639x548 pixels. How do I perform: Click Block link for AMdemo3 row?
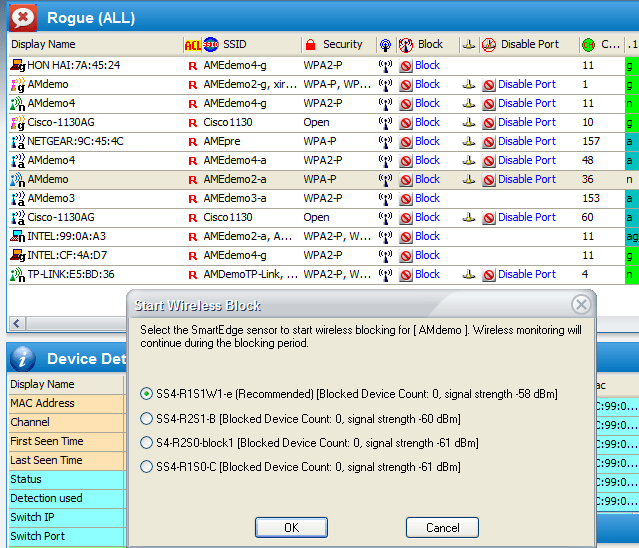[x=427, y=198]
